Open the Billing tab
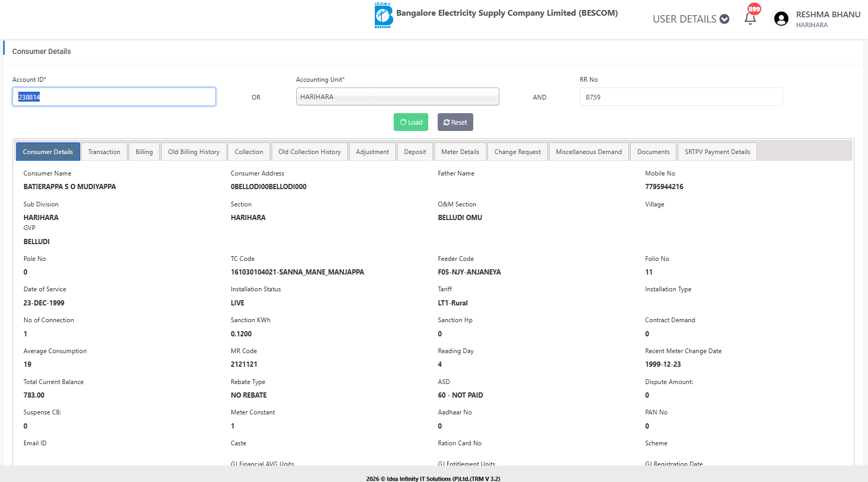The height and width of the screenshot is (482, 868). 144,152
